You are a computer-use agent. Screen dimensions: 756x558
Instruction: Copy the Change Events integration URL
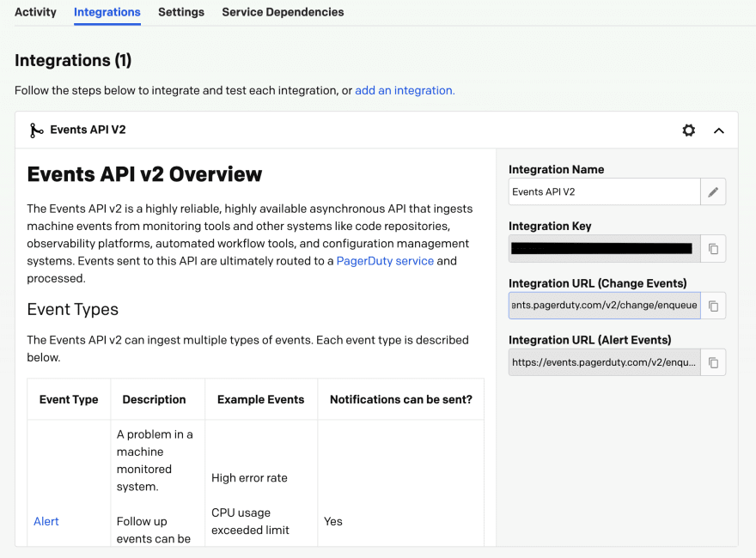point(713,305)
